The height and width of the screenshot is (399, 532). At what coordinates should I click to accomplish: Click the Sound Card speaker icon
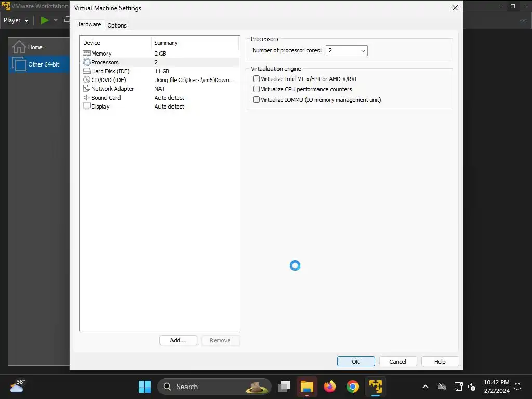(87, 97)
